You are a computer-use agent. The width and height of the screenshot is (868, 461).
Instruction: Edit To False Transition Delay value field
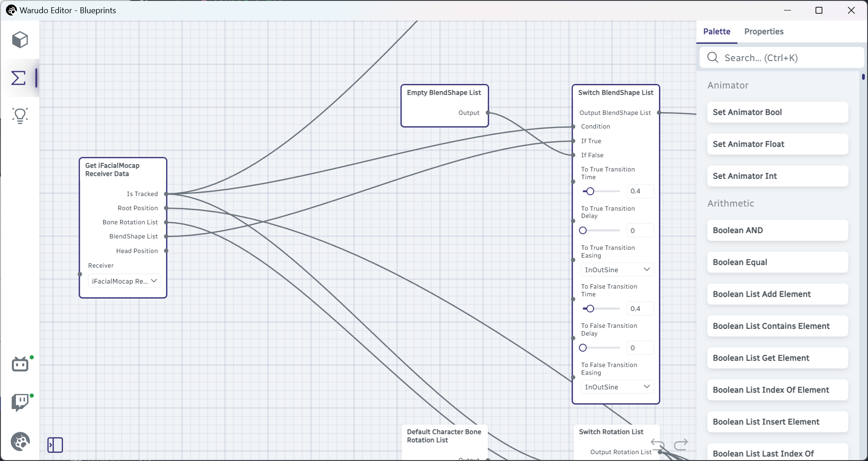click(x=640, y=348)
